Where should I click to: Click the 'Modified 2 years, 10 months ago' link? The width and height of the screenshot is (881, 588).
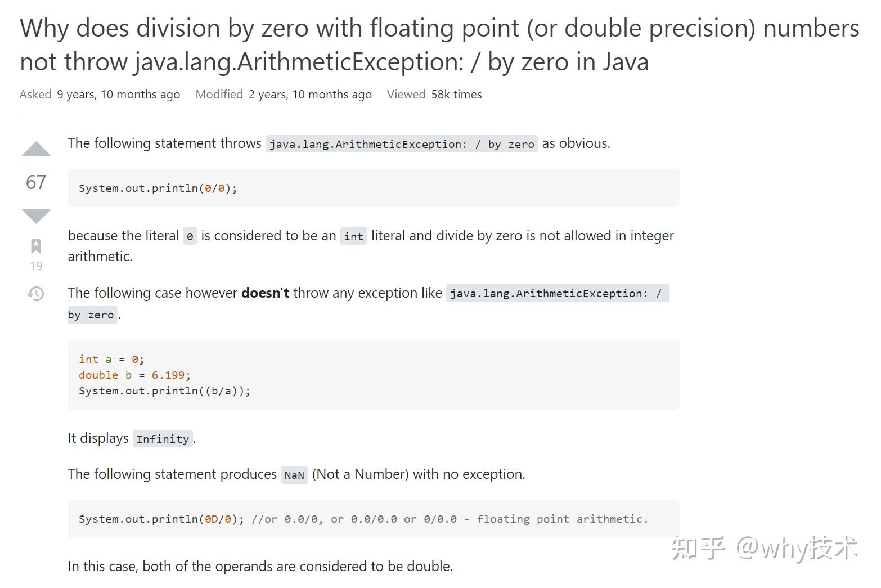[284, 95]
